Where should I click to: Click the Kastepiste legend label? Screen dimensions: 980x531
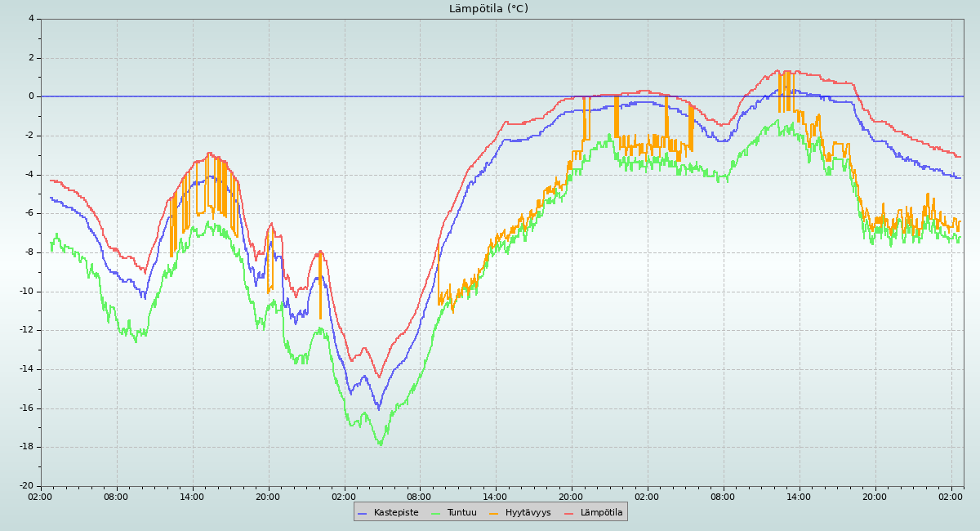(x=396, y=513)
